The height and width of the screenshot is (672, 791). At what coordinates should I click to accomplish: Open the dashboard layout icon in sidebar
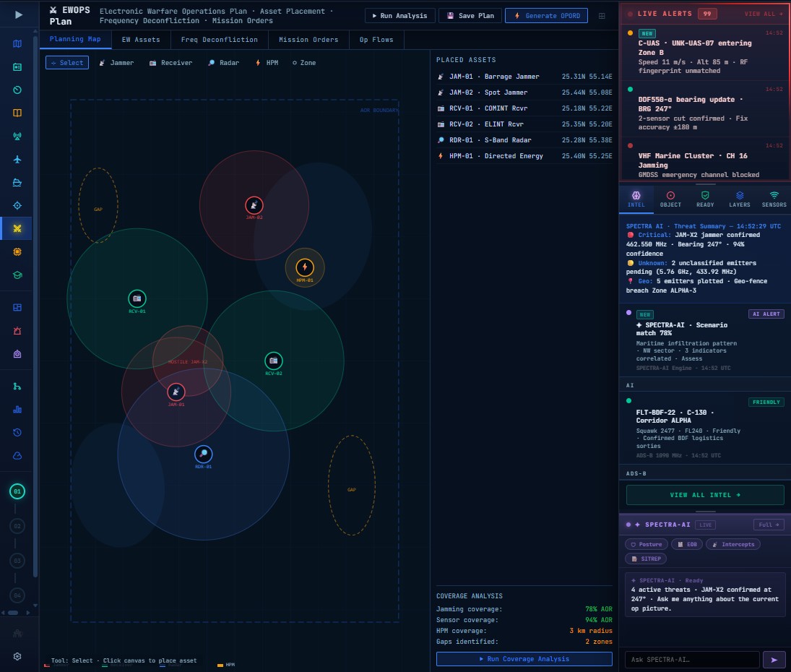[17, 308]
